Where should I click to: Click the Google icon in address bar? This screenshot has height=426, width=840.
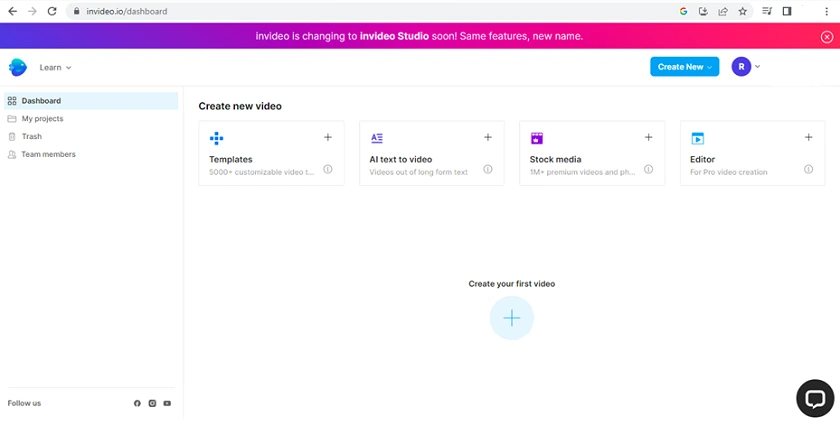(684, 11)
